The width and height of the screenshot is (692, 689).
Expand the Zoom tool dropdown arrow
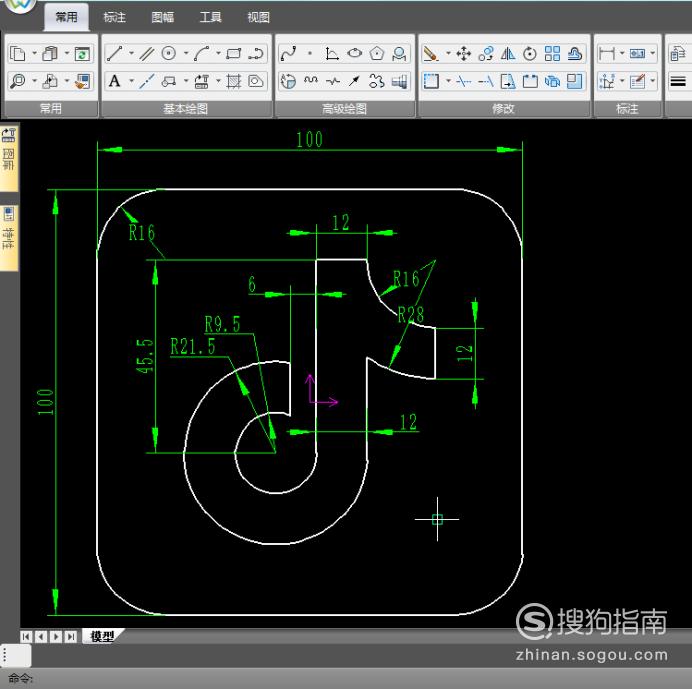click(x=34, y=81)
